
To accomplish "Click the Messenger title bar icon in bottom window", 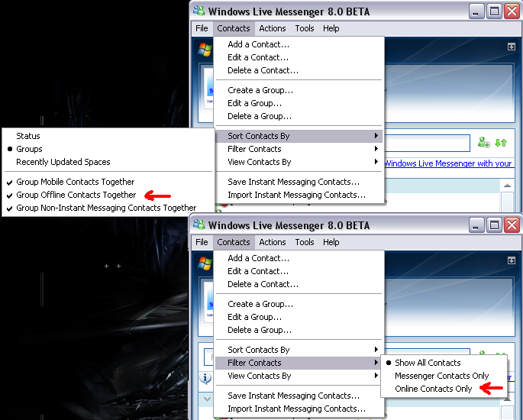I will point(199,225).
